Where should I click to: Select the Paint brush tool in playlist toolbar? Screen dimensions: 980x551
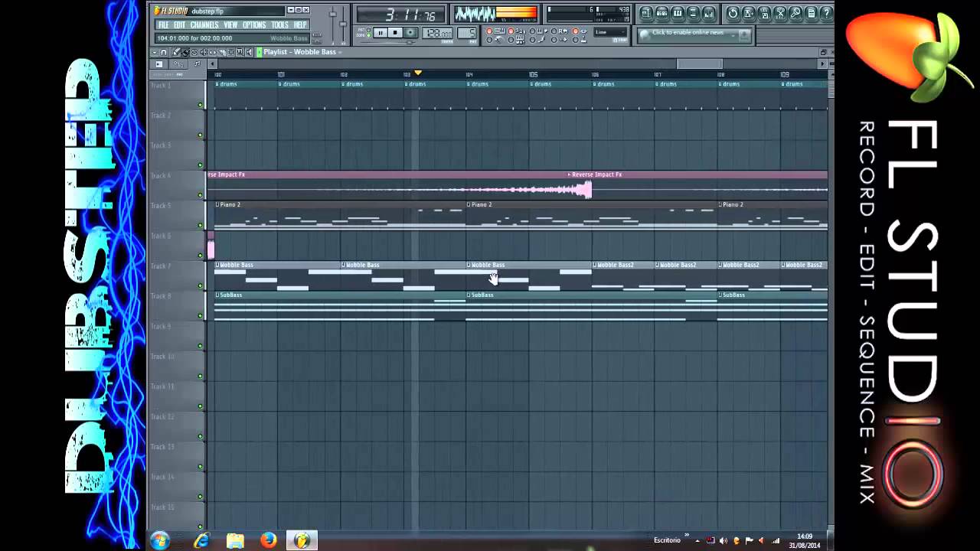[185, 52]
